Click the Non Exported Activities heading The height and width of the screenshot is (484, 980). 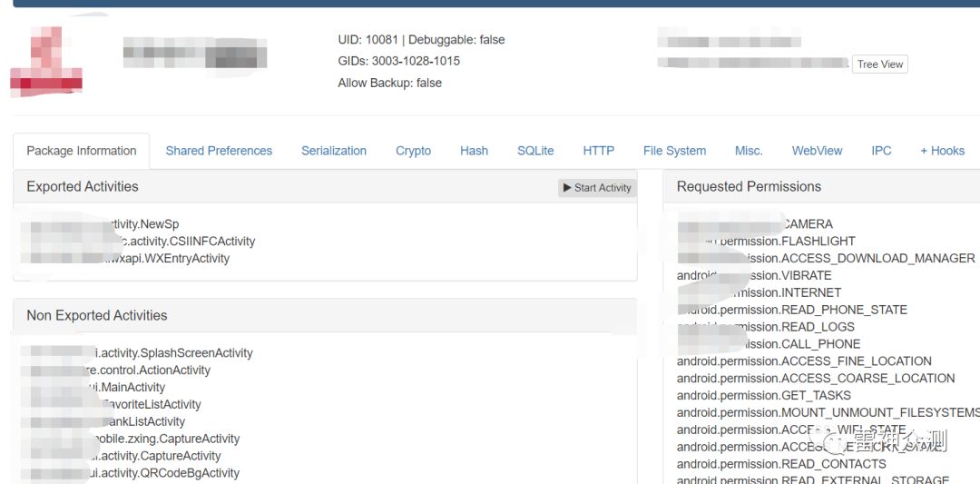pos(97,315)
